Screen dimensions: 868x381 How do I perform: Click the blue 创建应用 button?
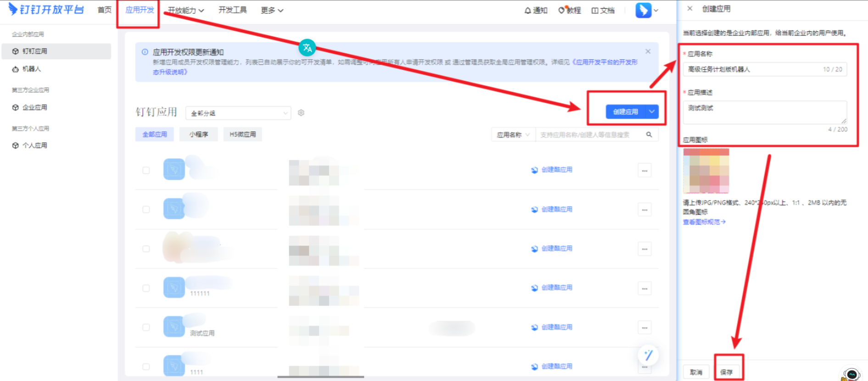click(625, 112)
